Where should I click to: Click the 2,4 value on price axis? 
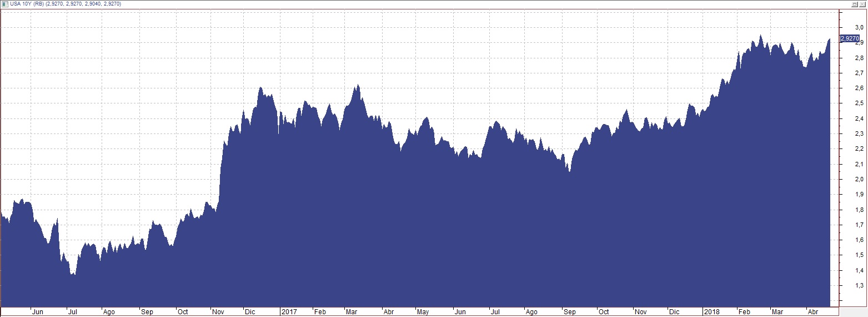(859, 118)
